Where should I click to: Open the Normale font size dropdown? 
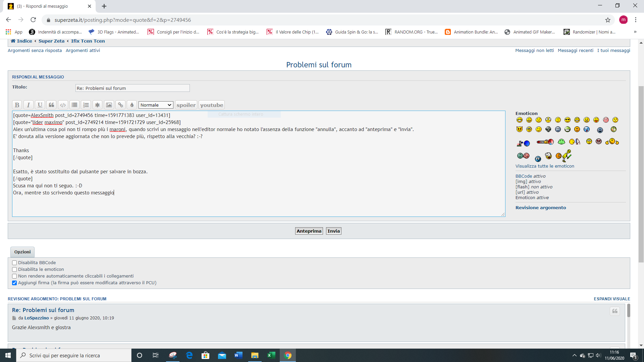click(x=156, y=105)
